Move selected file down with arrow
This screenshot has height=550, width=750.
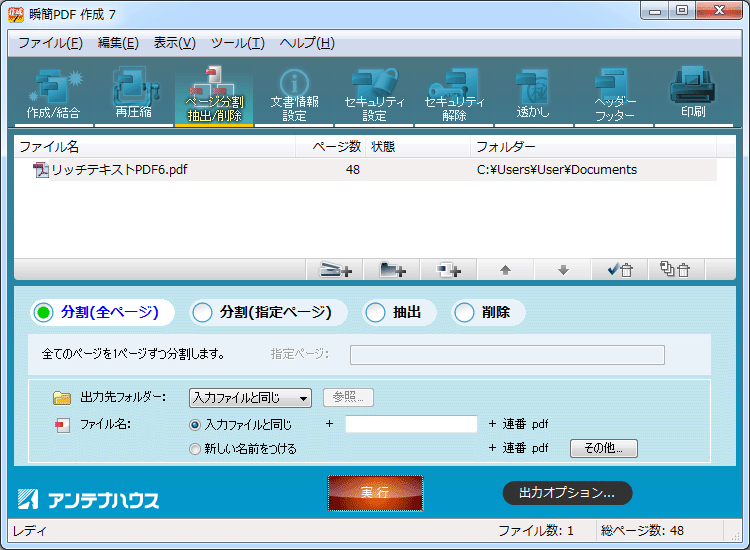(x=563, y=269)
